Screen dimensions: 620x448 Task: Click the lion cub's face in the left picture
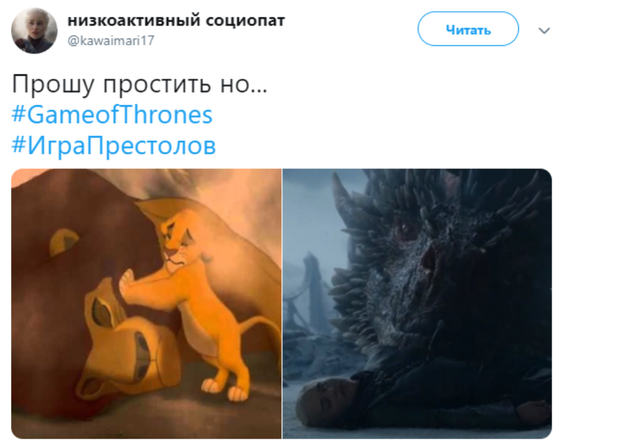pos(175,241)
